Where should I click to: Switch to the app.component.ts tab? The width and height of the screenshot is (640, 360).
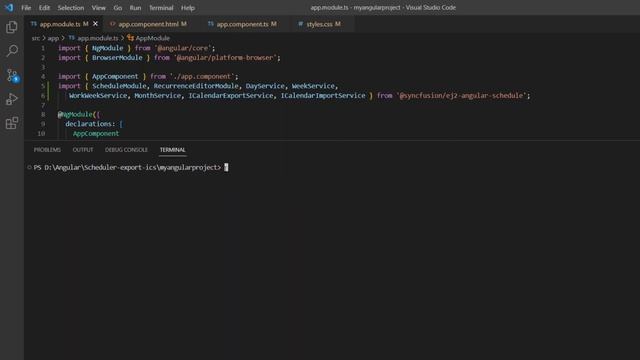coord(242,24)
